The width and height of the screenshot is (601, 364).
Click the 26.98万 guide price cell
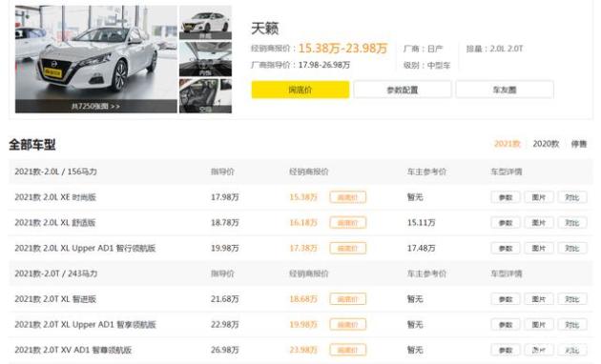[225, 350]
